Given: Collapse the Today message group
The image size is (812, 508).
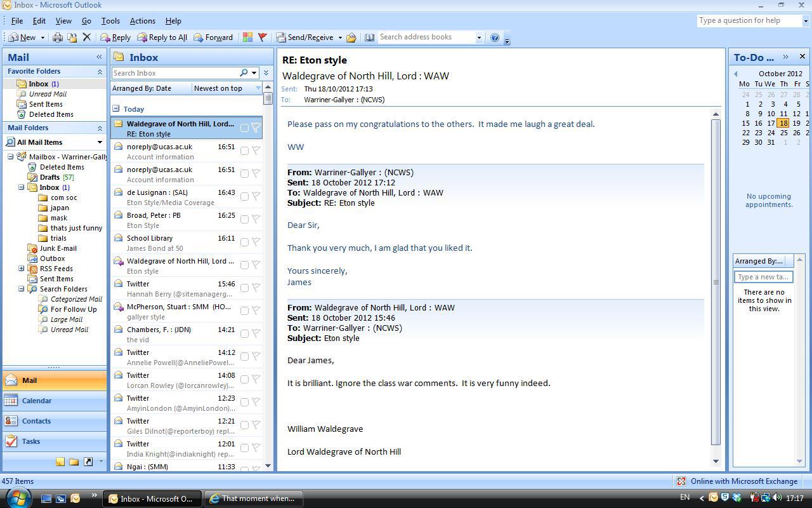Looking at the screenshot, I should coord(116,109).
